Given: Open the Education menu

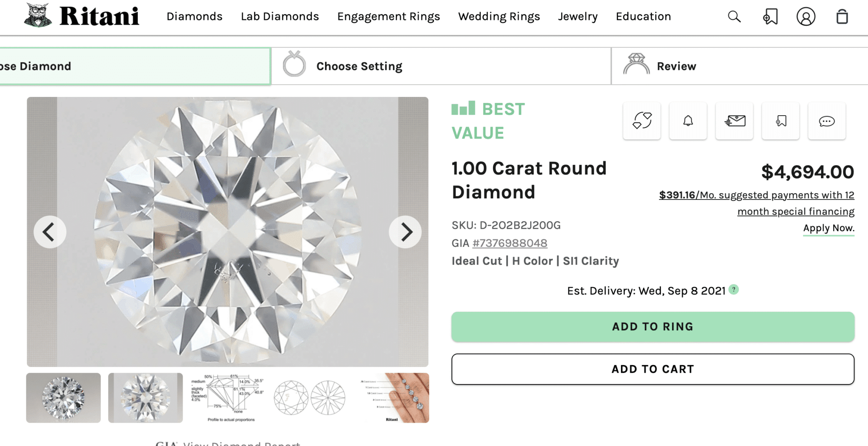Looking at the screenshot, I should click(643, 17).
